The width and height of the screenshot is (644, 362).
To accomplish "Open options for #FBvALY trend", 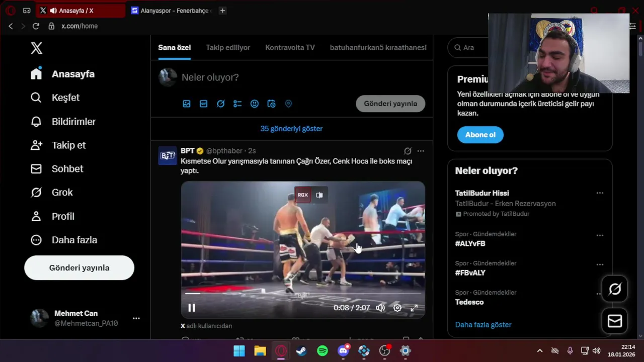I will click(600, 264).
